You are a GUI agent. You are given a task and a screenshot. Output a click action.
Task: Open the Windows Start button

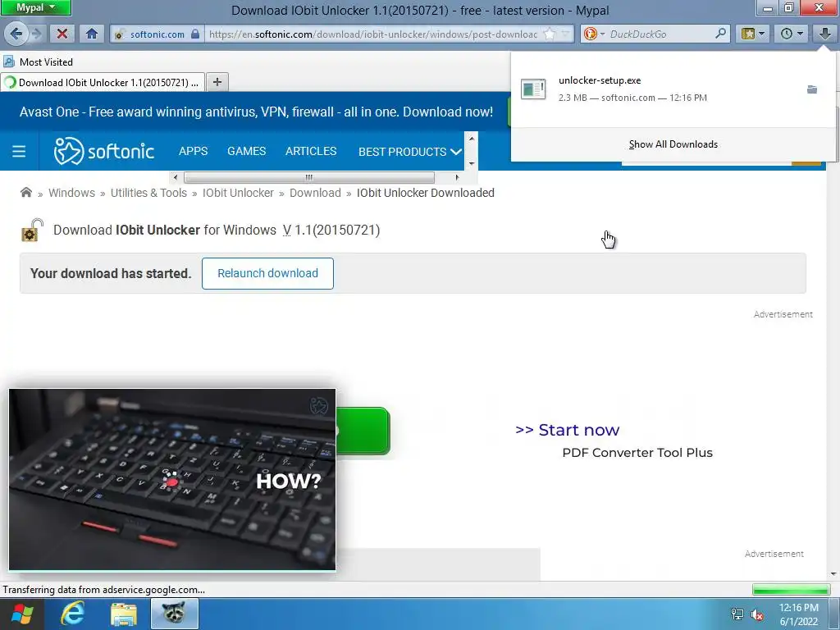pyautogui.click(x=21, y=614)
